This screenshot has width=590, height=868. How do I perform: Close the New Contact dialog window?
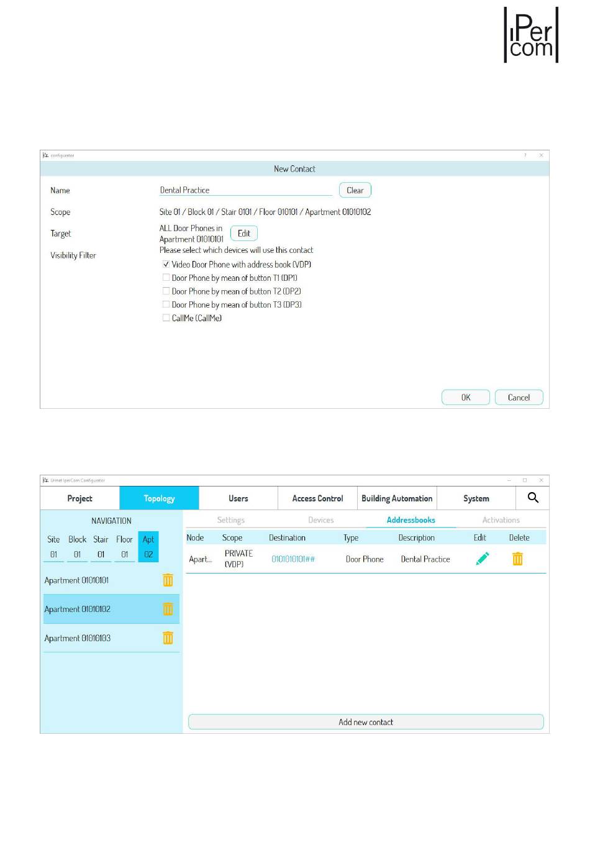[541, 155]
